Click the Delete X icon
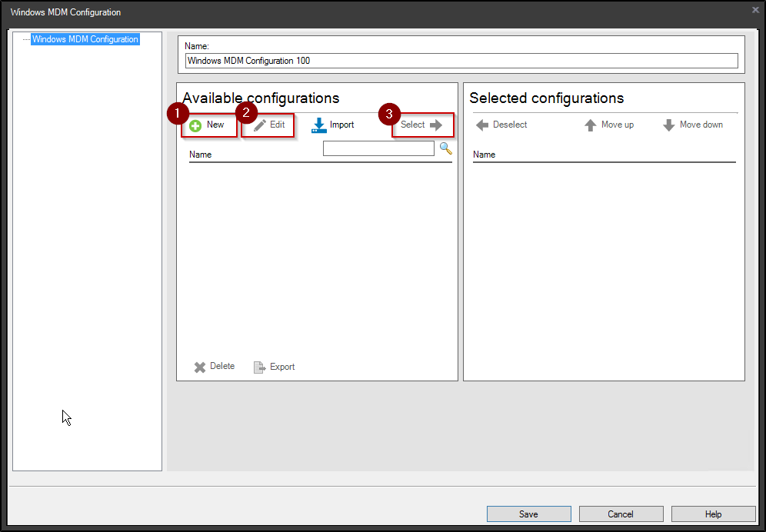Viewport: 766px width, 532px height. [x=200, y=366]
